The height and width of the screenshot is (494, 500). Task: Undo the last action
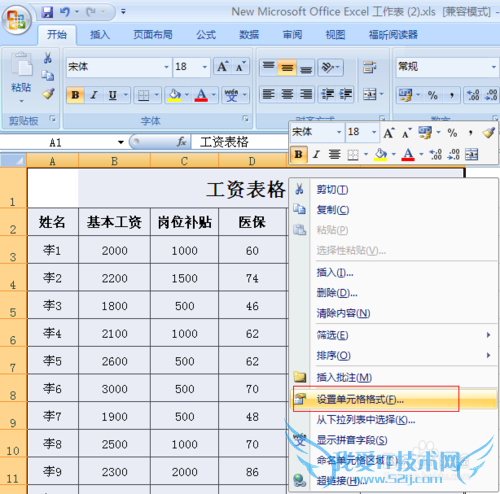tap(65, 12)
